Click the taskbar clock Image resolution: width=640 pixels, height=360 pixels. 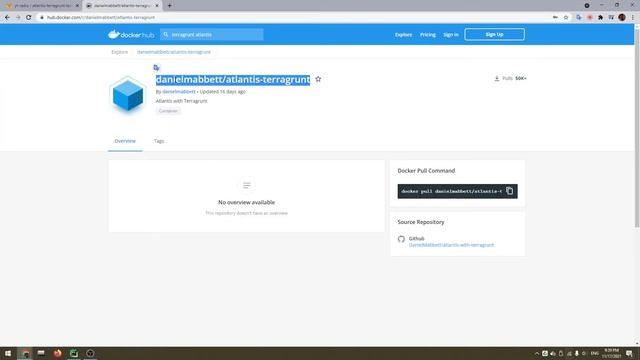[x=611, y=353]
